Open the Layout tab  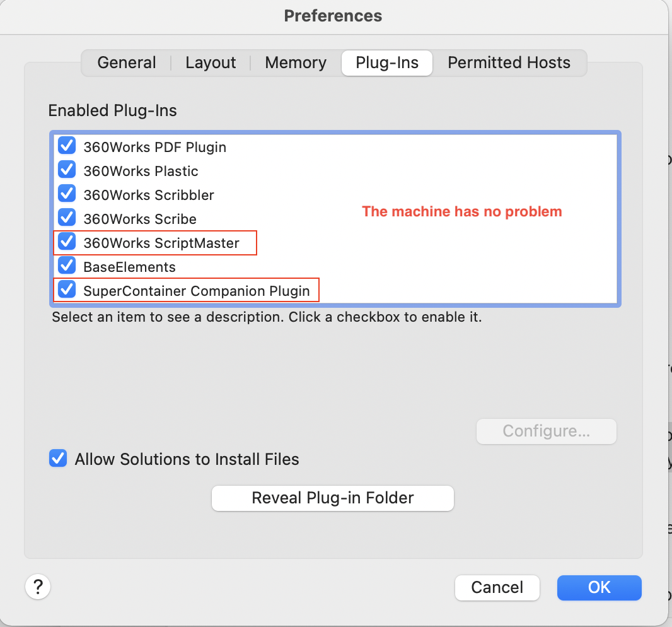click(211, 63)
